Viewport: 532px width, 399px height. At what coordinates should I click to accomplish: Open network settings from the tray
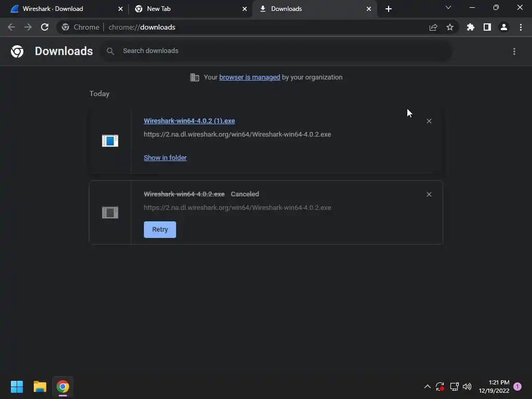tap(454, 387)
